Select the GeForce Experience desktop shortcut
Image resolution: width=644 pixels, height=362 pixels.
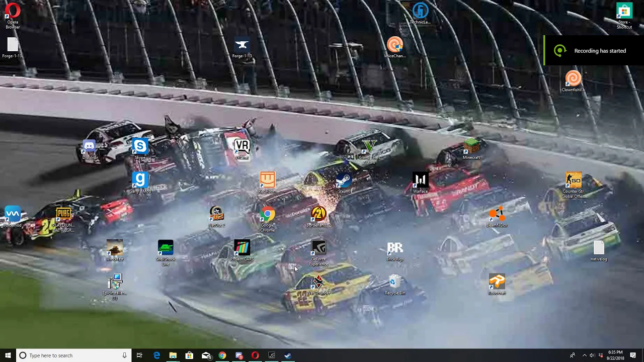coord(318,253)
